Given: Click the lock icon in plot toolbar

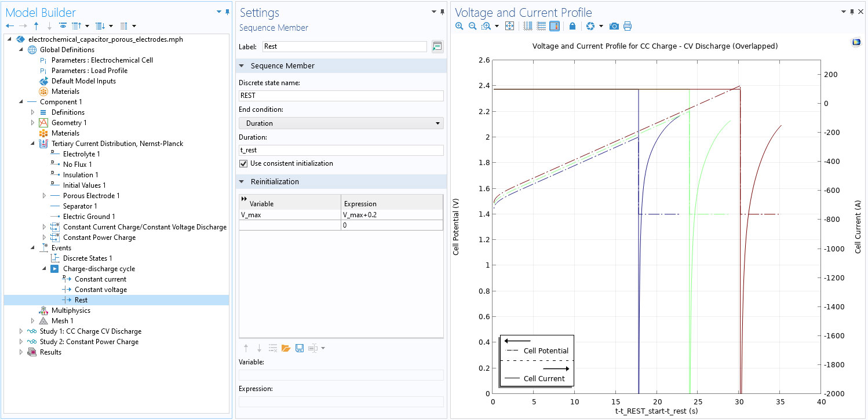Looking at the screenshot, I should coord(572,26).
